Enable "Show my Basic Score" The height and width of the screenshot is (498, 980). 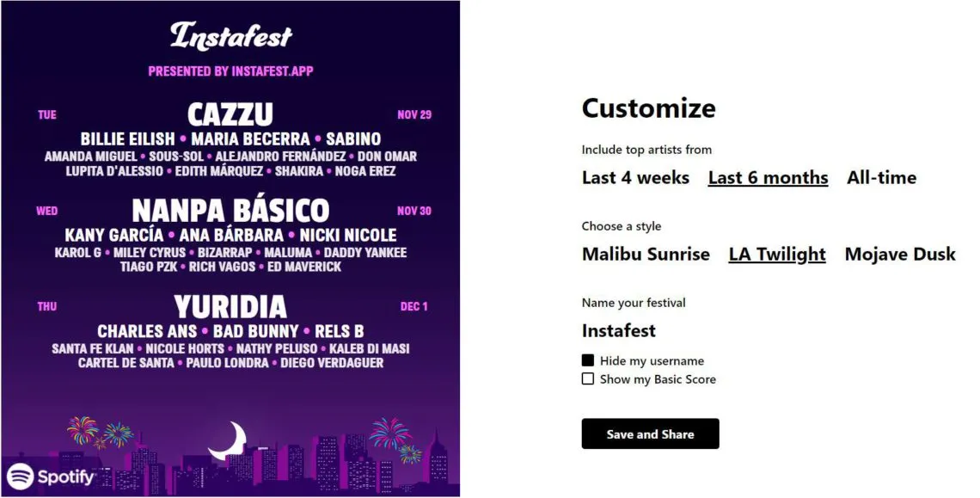[x=588, y=378]
